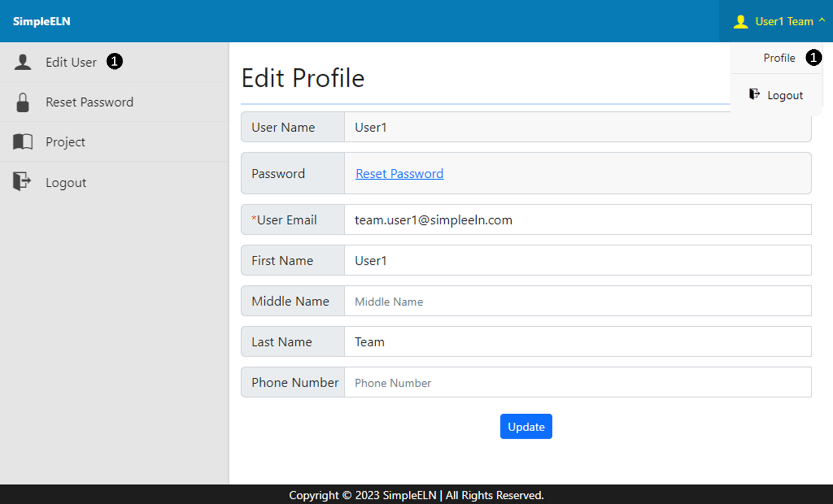
Task: Click the numbered badge next to Edit User
Action: pos(115,61)
